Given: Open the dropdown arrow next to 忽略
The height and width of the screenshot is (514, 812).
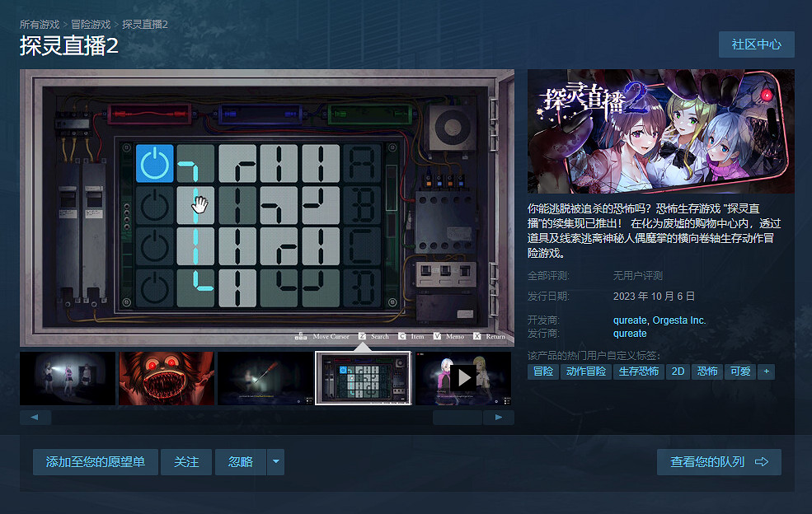Looking at the screenshot, I should click(x=275, y=462).
